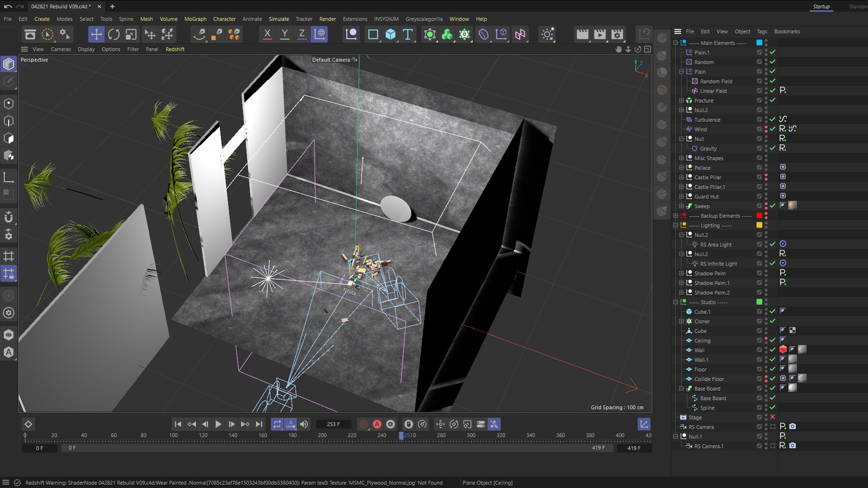Toggle the Linear Field enable checkmark
Screen dimensions: 868x488
(x=773, y=91)
